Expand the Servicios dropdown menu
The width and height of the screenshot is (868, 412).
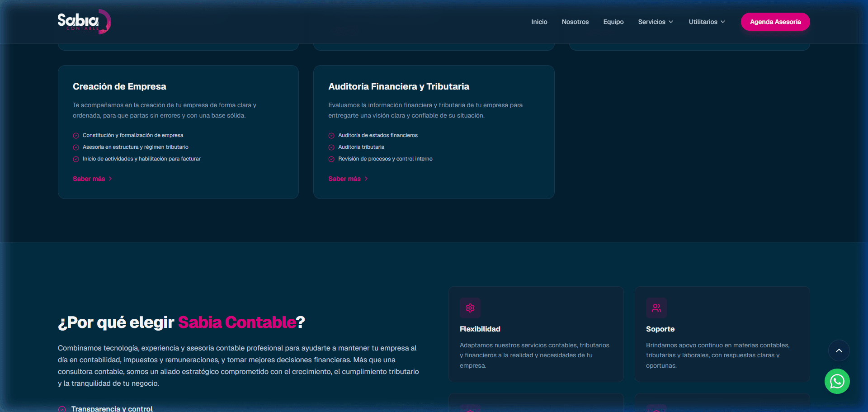[x=656, y=22]
